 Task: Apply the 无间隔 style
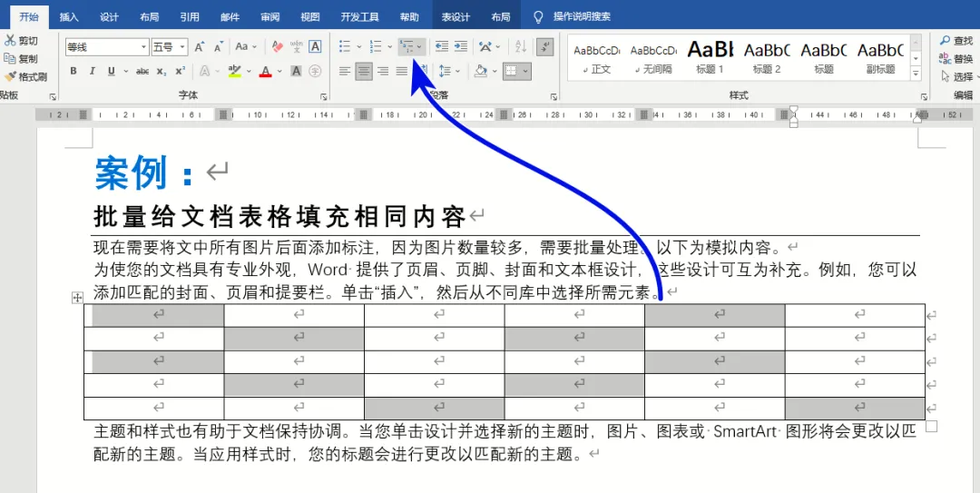(653, 57)
